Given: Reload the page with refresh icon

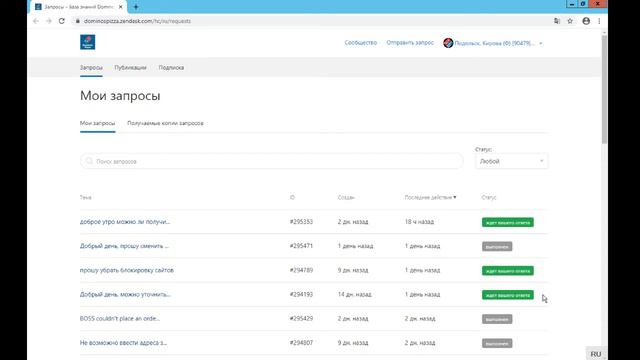Looking at the screenshot, I should [x=62, y=21].
